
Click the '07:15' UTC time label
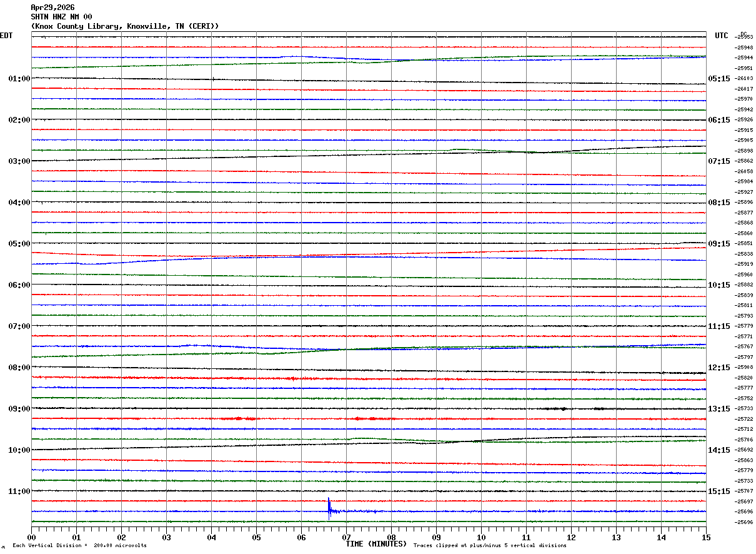[719, 161]
